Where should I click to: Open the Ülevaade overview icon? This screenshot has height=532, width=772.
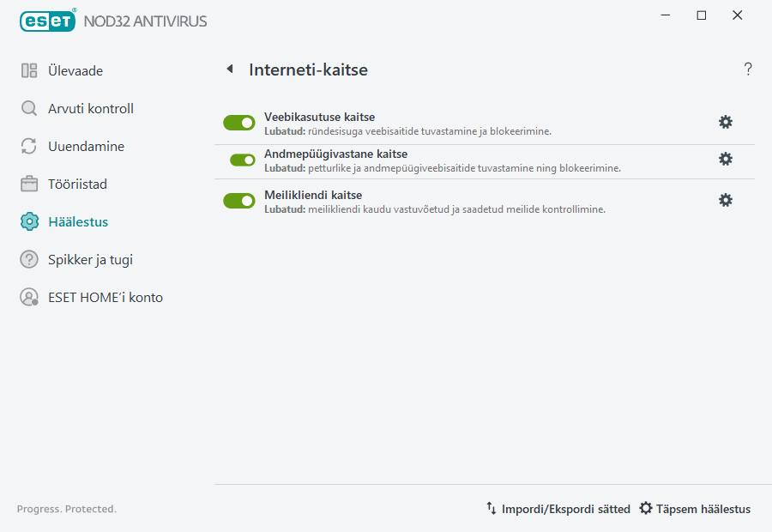(30, 70)
